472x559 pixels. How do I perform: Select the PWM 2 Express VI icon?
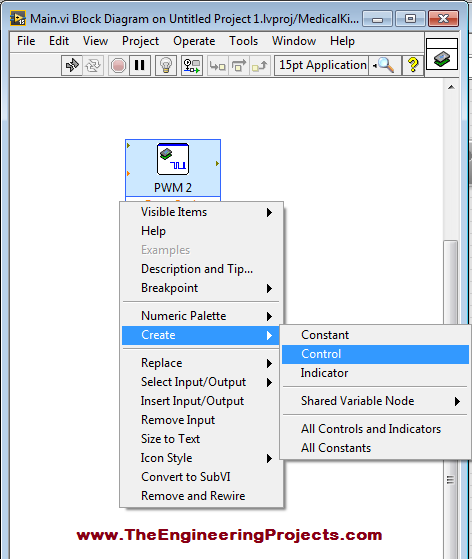(173, 159)
